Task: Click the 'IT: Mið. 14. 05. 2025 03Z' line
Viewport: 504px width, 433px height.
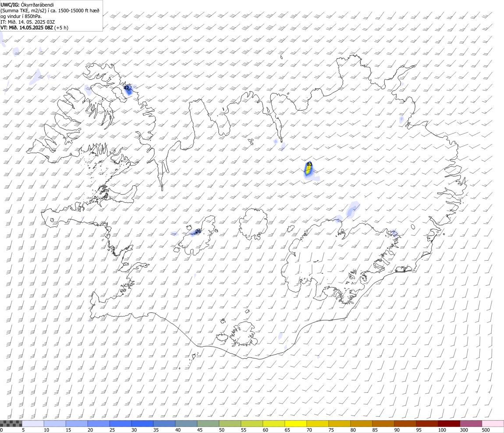Action: (28, 22)
